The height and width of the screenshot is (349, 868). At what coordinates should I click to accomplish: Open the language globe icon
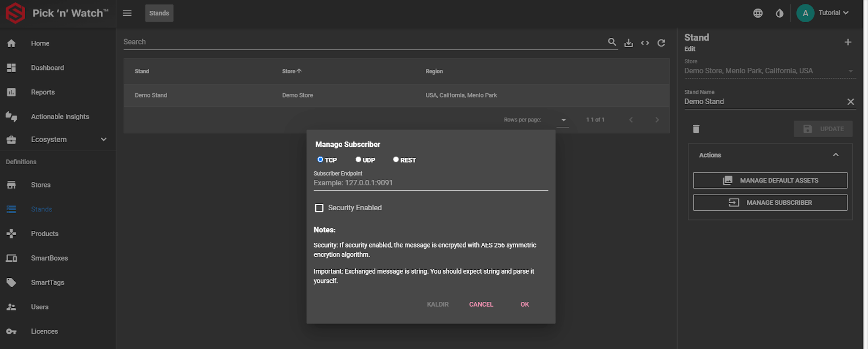[758, 13]
